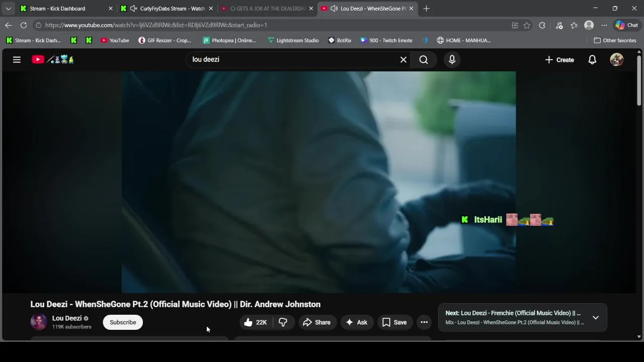Open HOME - MANHUA bookmark
Image resolution: width=644 pixels, height=362 pixels.
pyautogui.click(x=464, y=40)
